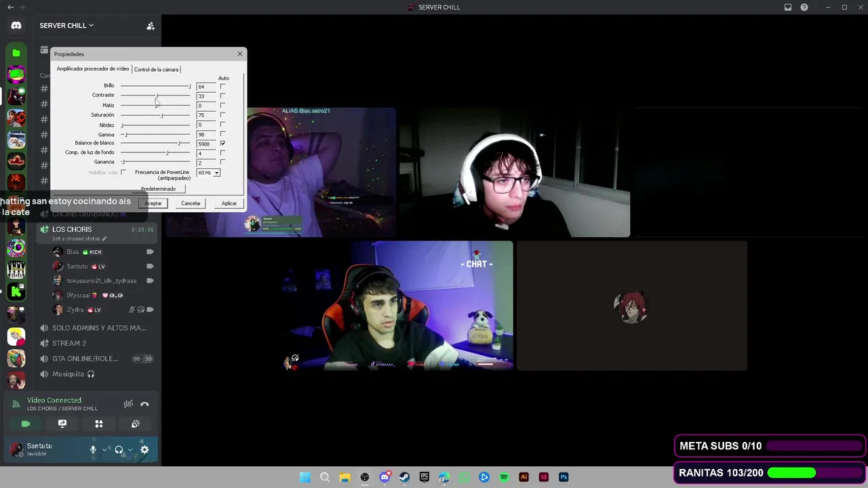Open the Kick green K server icon
The height and width of the screenshot is (488, 868).
pos(16,292)
